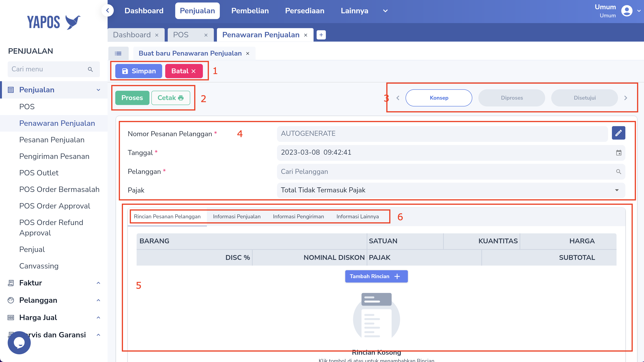Image resolution: width=644 pixels, height=362 pixels.
Task: Click the Simpan button
Action: point(139,71)
